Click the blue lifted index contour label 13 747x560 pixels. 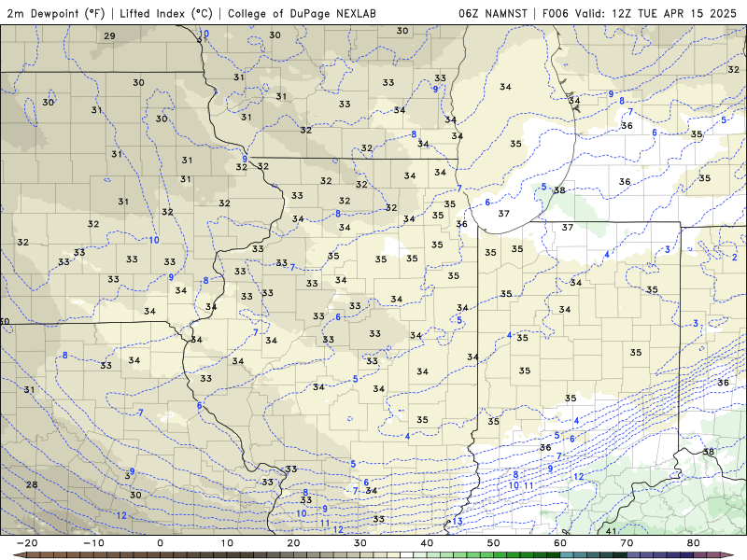(x=458, y=522)
